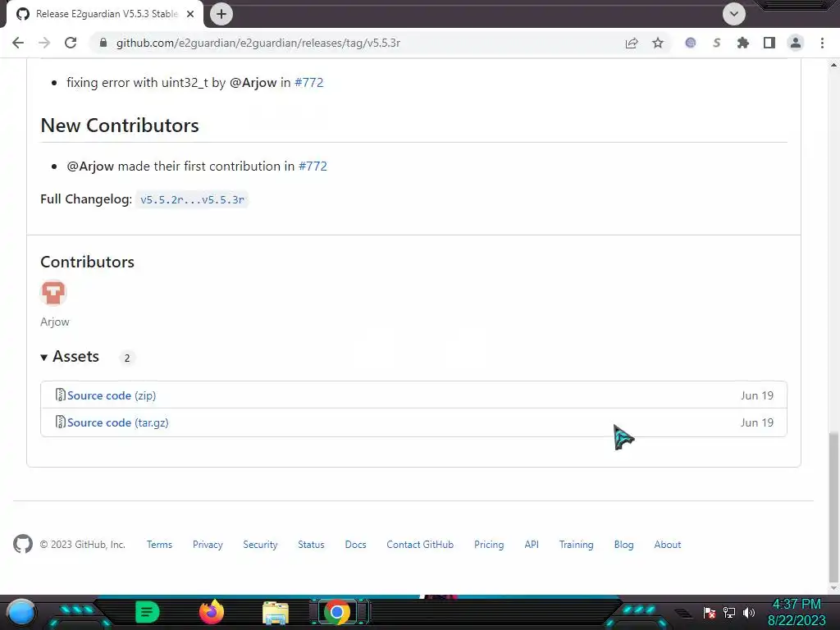
Task: Download Source code (zip)
Action: coord(112,395)
